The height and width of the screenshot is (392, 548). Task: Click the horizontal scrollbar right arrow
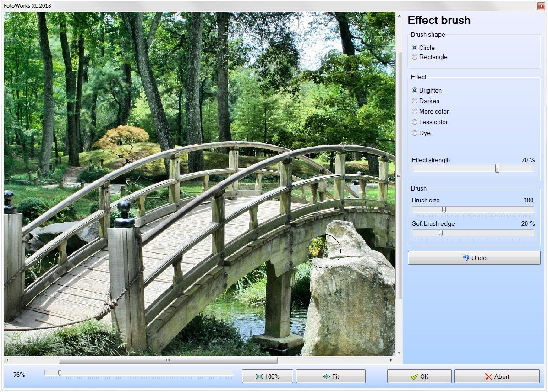pyautogui.click(x=391, y=360)
